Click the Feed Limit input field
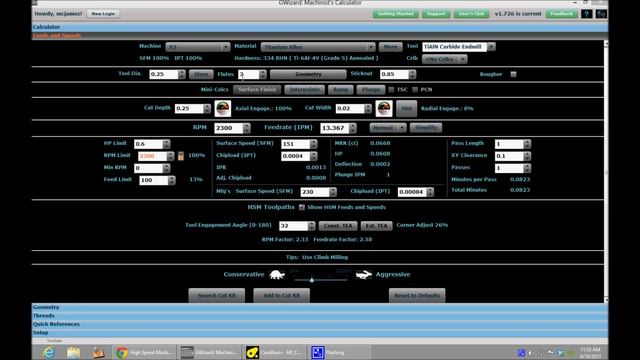 pos(153,180)
